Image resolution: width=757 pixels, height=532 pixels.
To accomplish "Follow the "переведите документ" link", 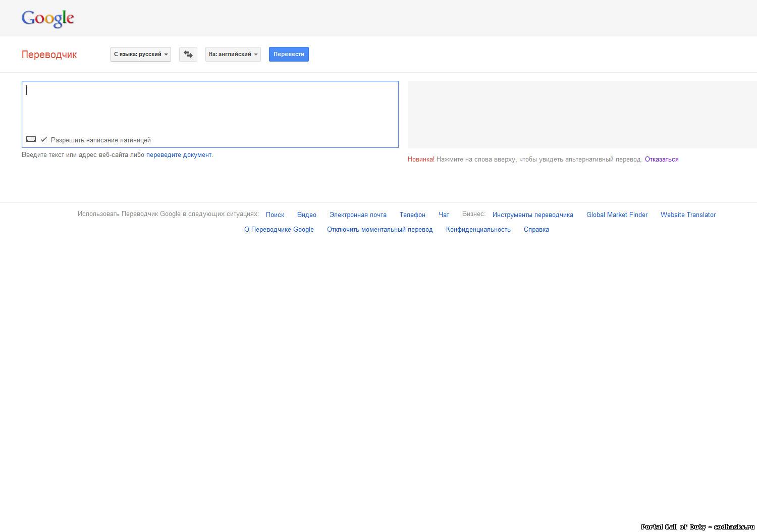I will (179, 155).
